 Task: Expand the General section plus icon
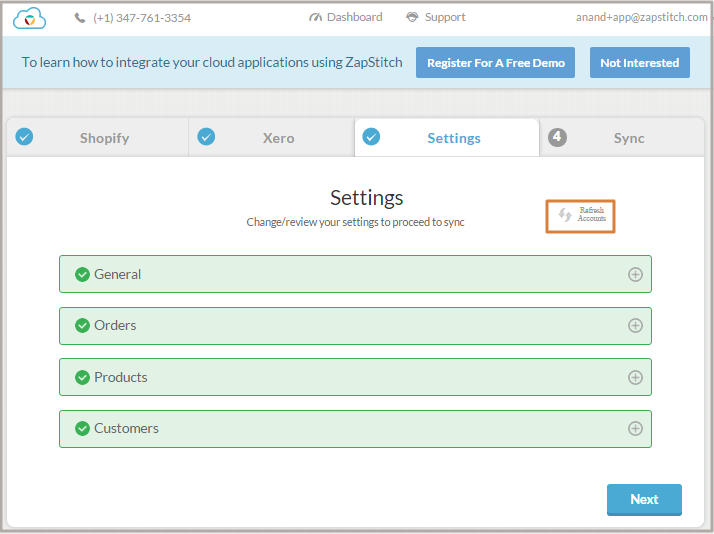[x=635, y=275]
